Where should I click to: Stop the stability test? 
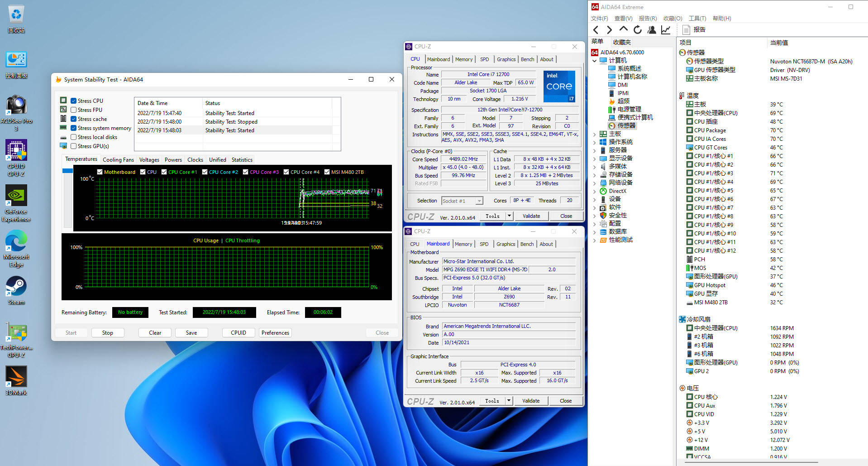pyautogui.click(x=108, y=333)
